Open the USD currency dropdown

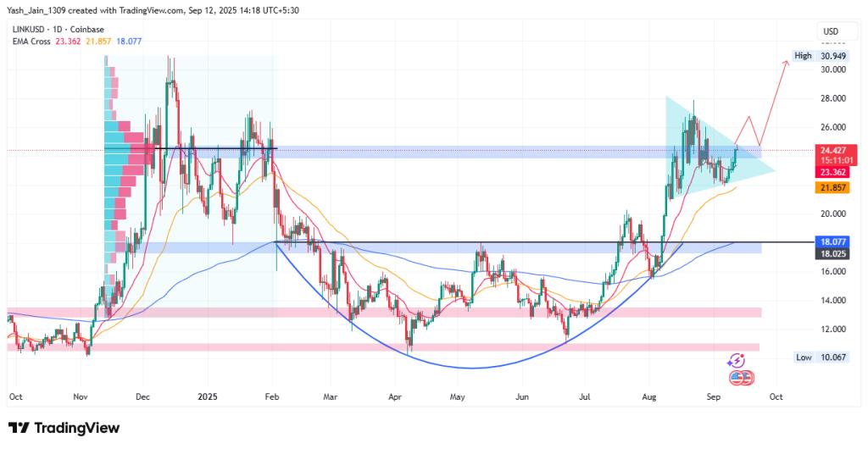829,32
